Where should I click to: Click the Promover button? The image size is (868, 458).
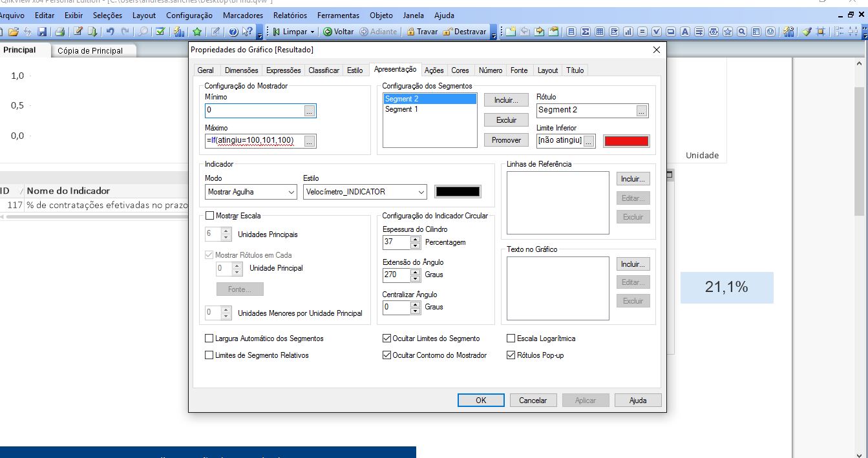(x=506, y=140)
